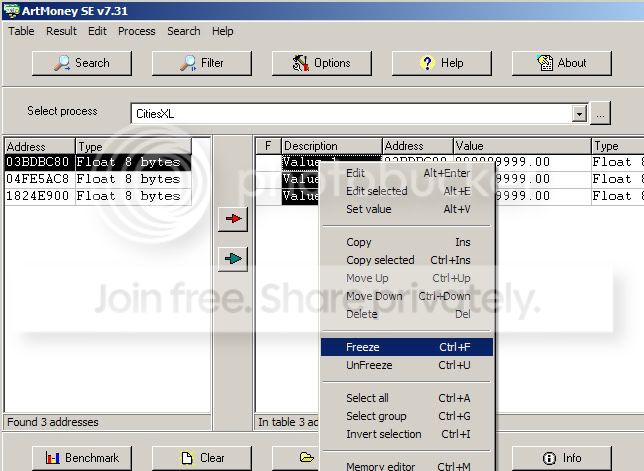Image resolution: width=644 pixels, height=471 pixels.
Task: Select address row 1824E900 in results list
Action: (98, 197)
